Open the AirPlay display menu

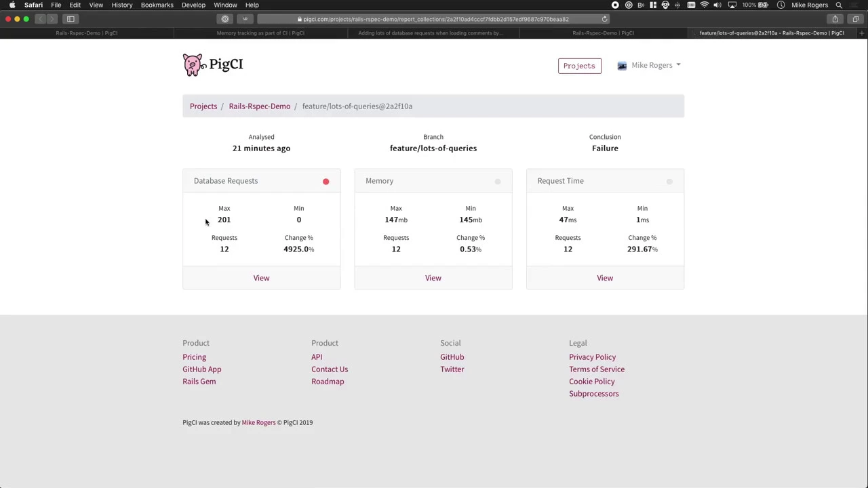click(x=732, y=5)
